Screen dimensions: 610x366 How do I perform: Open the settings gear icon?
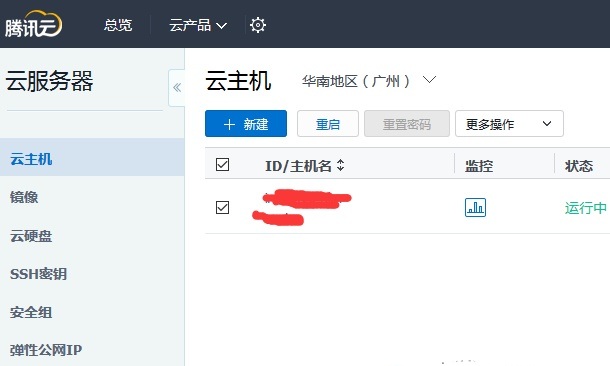point(258,25)
